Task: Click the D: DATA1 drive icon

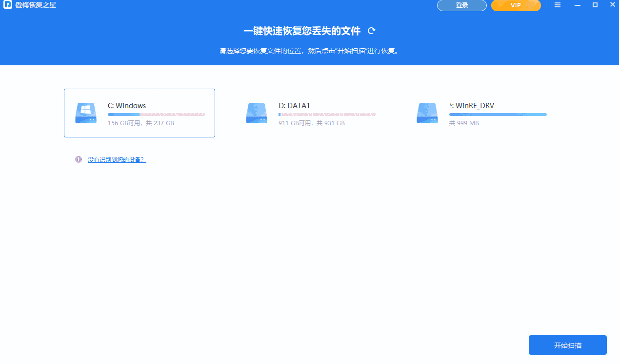Action: pyautogui.click(x=256, y=113)
